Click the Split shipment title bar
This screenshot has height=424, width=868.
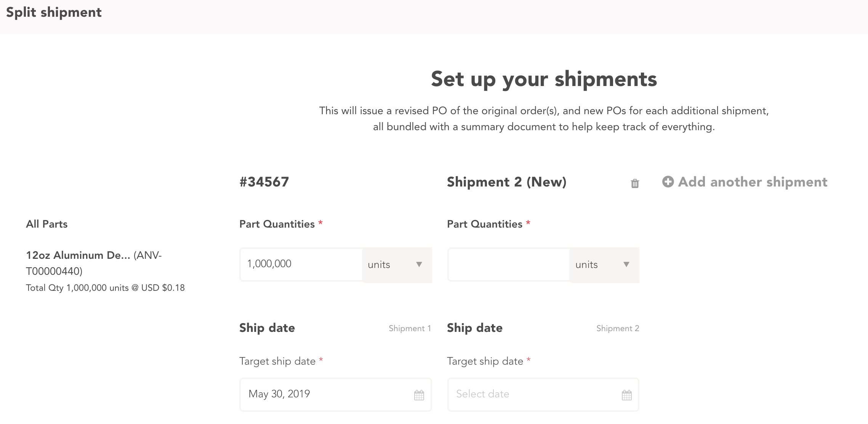[x=54, y=12]
